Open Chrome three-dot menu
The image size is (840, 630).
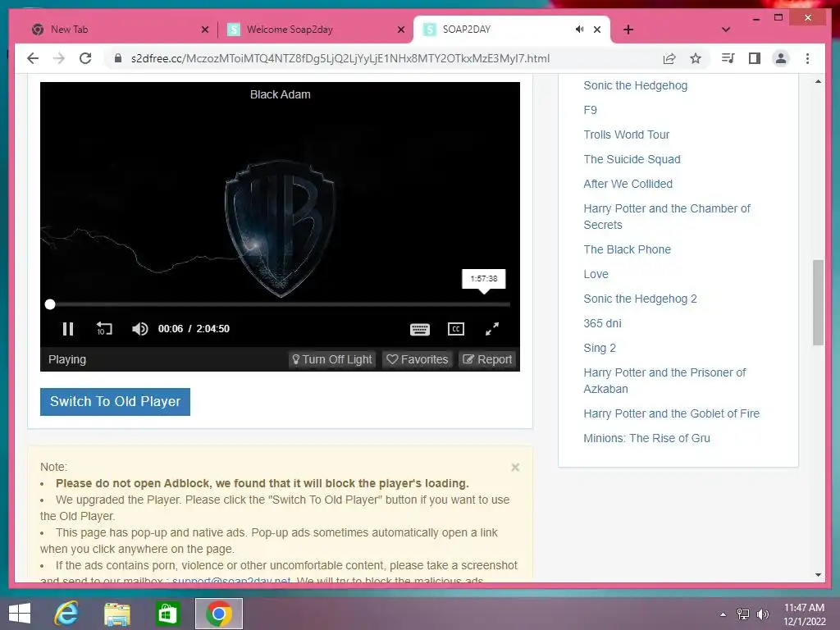pyautogui.click(x=807, y=58)
